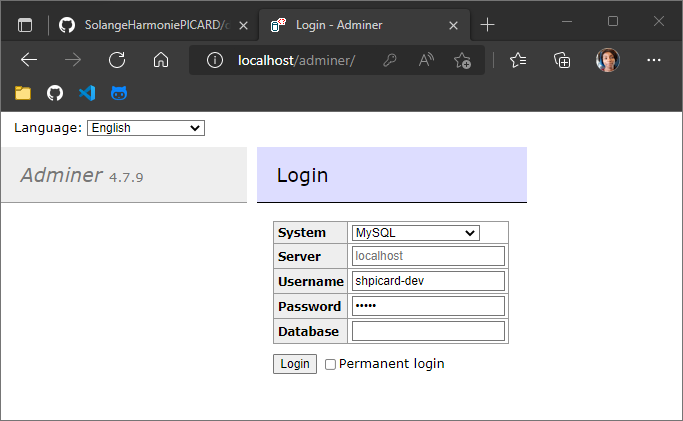Viewport: 683px width, 421px height.
Task: Open the GitHub bookmark in favorites bar
Action: pyautogui.click(x=55, y=93)
